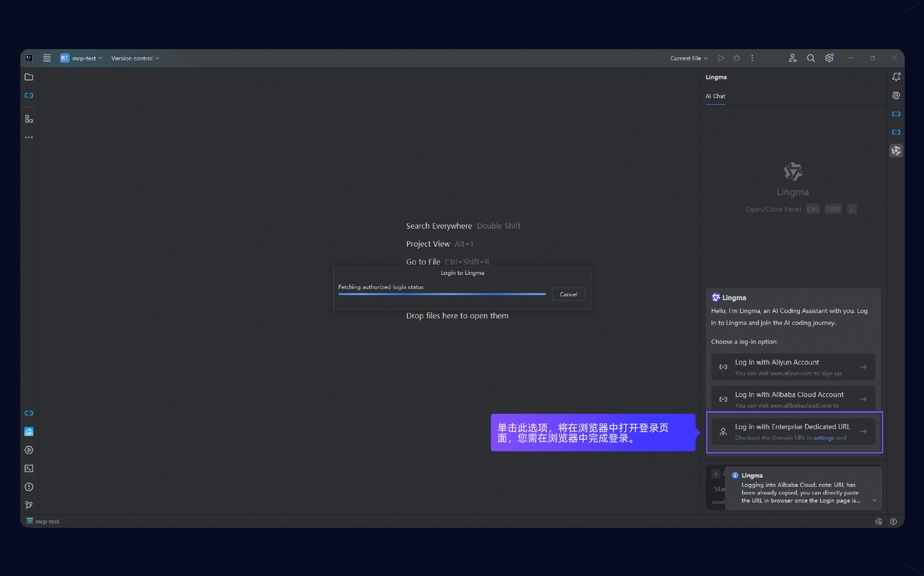This screenshot has width=924, height=576.
Task: Open IDE settings gear icon
Action: (x=829, y=58)
